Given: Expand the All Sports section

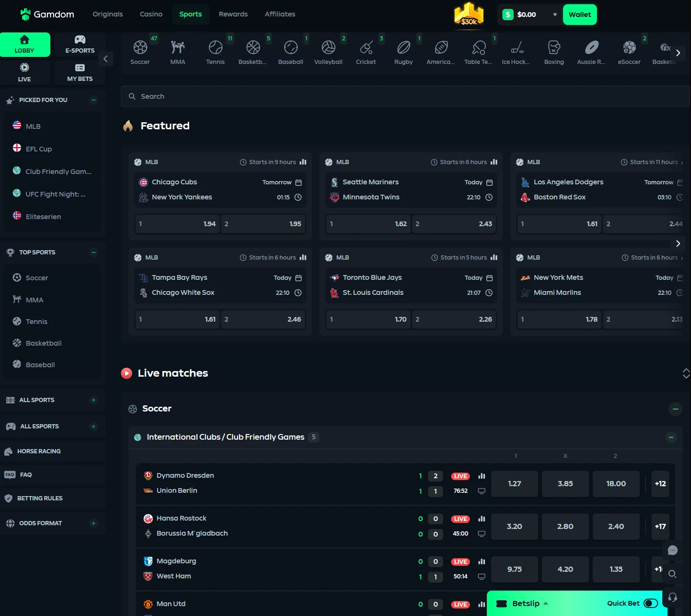Looking at the screenshot, I should coord(94,400).
